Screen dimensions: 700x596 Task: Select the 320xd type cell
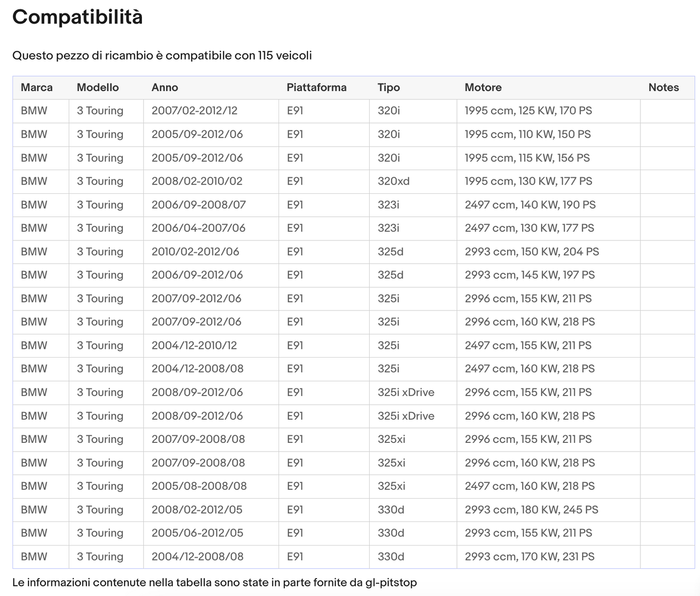[x=413, y=181]
